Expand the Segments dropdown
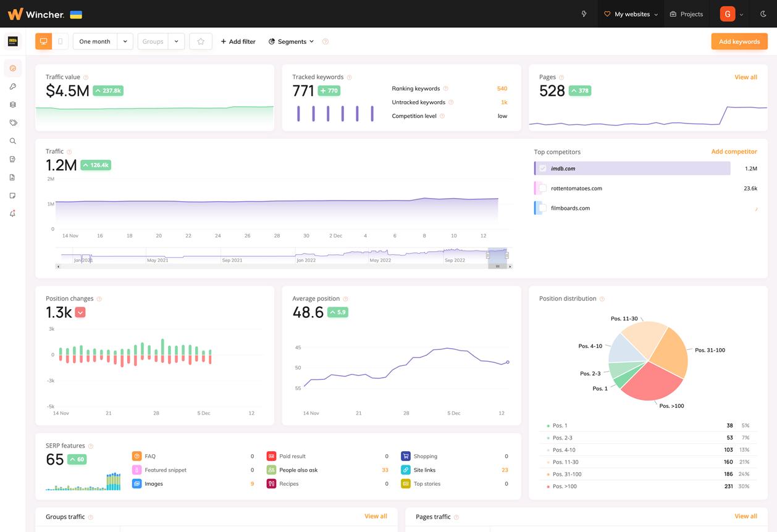 tap(291, 41)
